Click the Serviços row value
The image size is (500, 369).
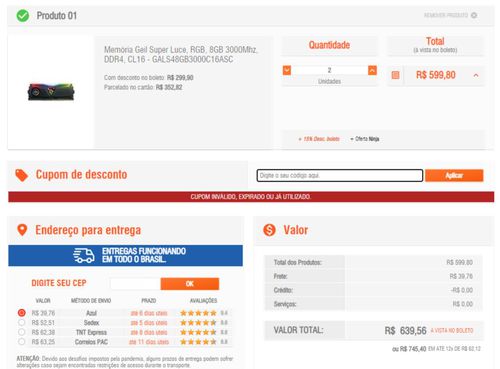(463, 304)
